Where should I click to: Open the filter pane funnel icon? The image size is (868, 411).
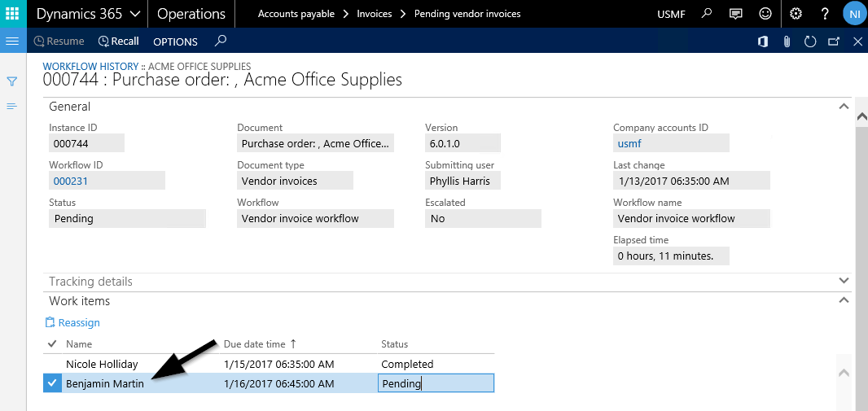pos(12,81)
